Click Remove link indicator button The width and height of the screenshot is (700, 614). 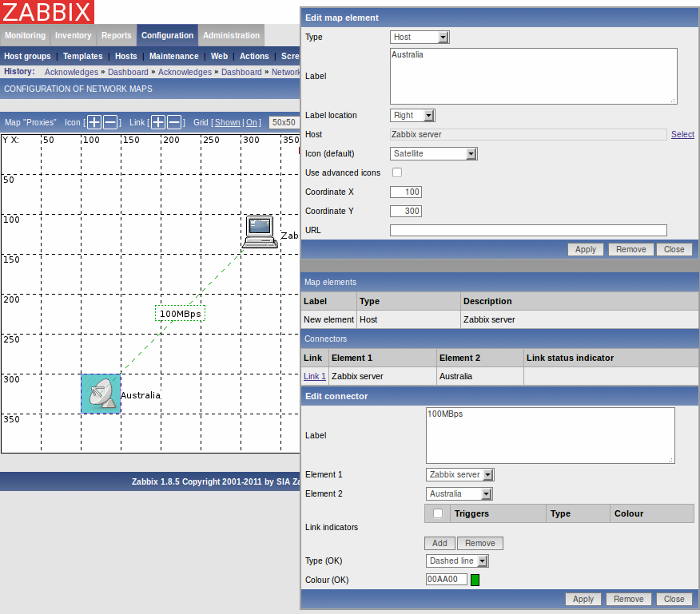[x=480, y=543]
